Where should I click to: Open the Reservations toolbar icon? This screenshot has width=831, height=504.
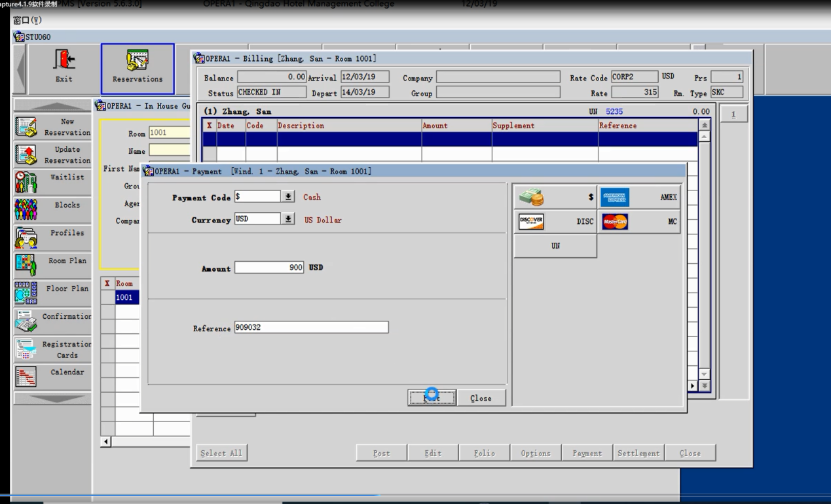point(138,62)
